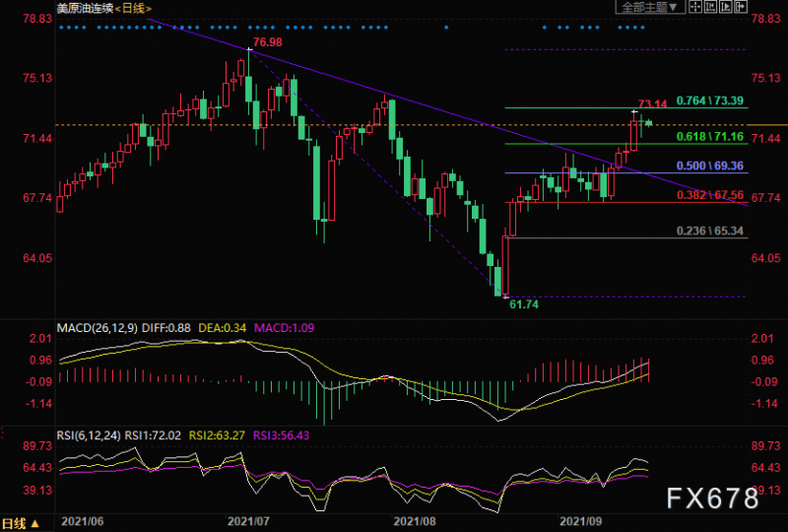Click the exit-arrow panel icon
Viewport: 788px width, 532px height.
pyautogui.click(x=741, y=7)
